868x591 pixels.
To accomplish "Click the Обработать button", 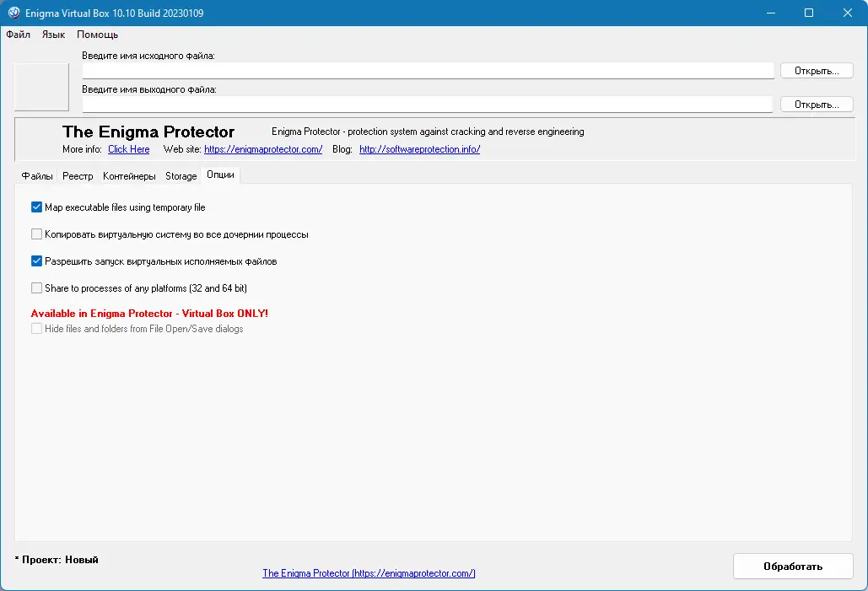I will [x=793, y=566].
